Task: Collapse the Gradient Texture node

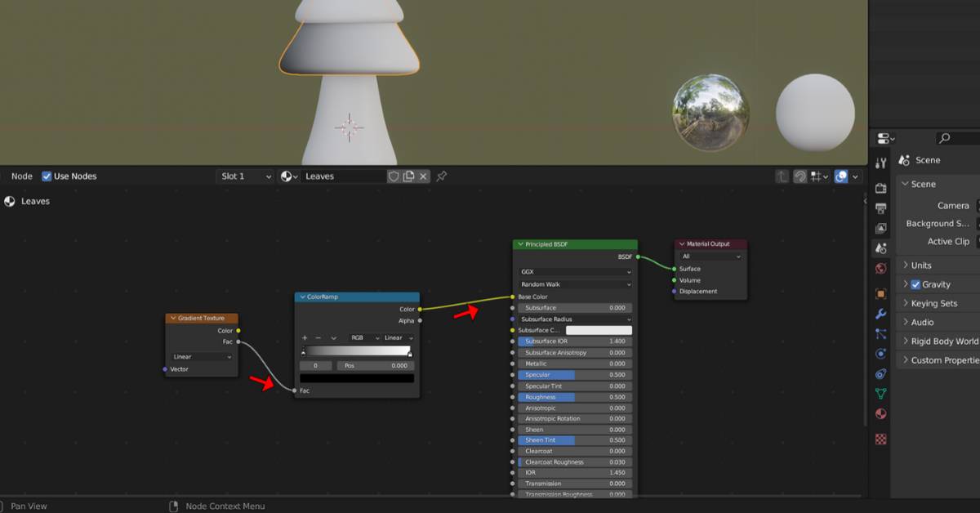Action: coord(172,318)
